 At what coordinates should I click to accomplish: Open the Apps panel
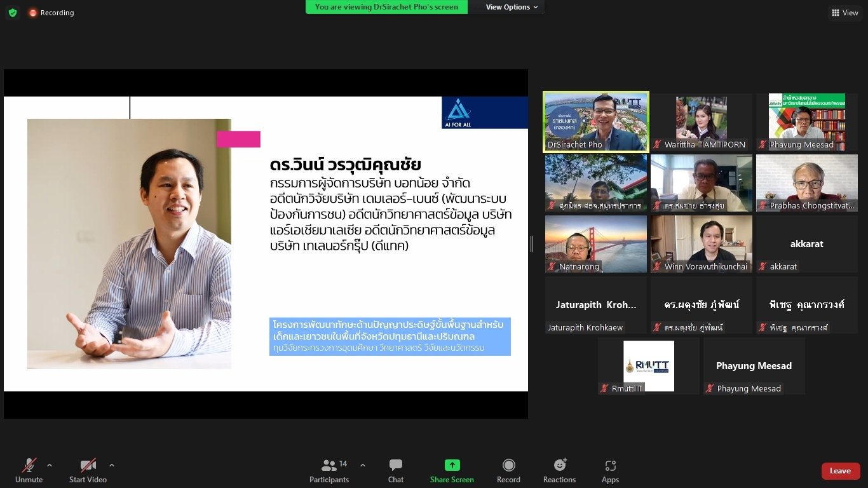click(x=610, y=471)
